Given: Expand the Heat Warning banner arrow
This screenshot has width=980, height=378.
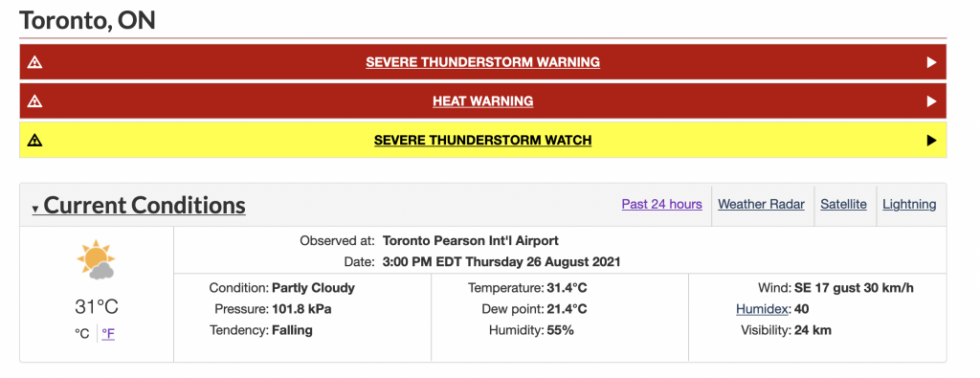Looking at the screenshot, I should [931, 101].
